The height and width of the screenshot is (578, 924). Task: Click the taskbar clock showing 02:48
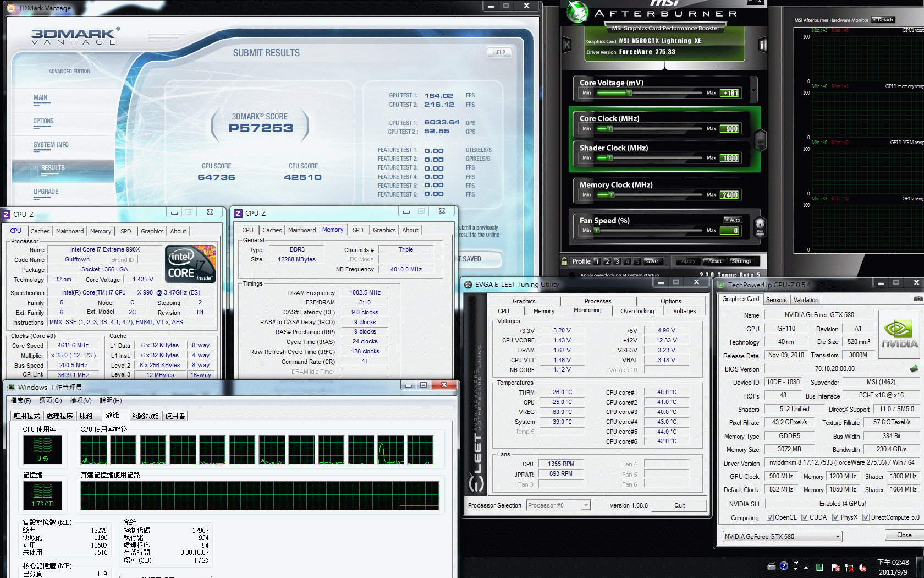pos(894,567)
